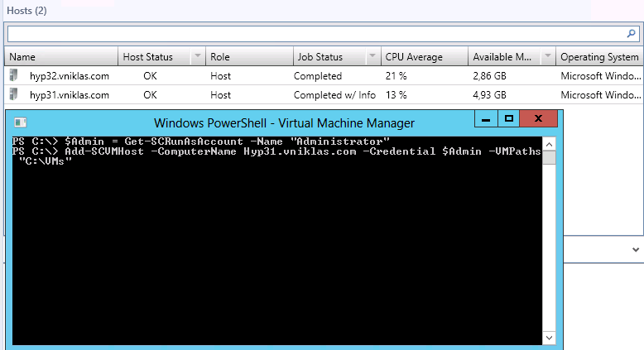Click PowerShell scrollbar down arrow

(x=549, y=338)
